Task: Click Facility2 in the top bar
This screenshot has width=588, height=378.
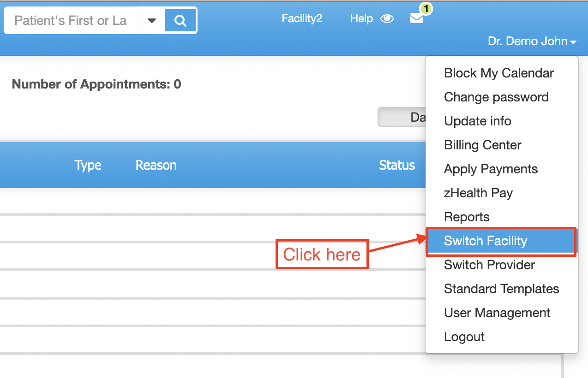Action: point(302,19)
